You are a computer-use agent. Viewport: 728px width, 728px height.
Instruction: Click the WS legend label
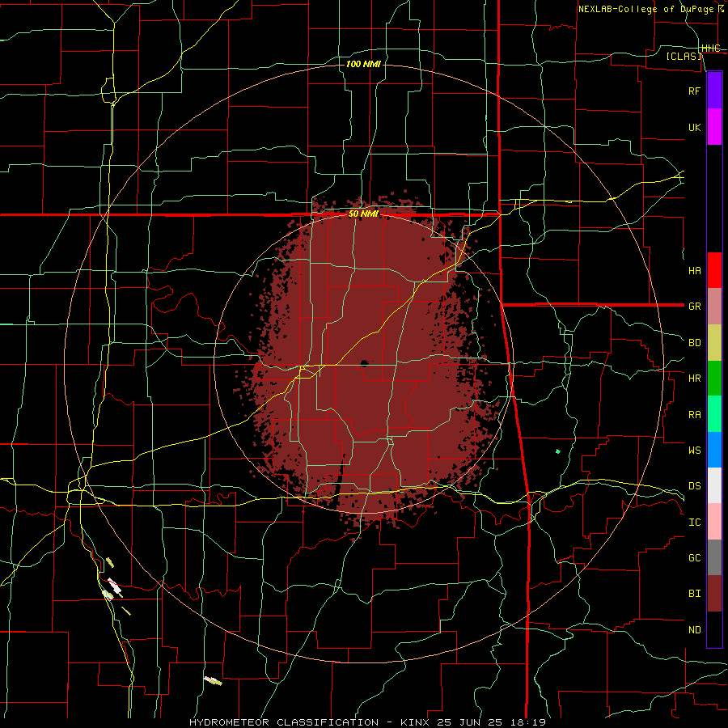point(694,451)
